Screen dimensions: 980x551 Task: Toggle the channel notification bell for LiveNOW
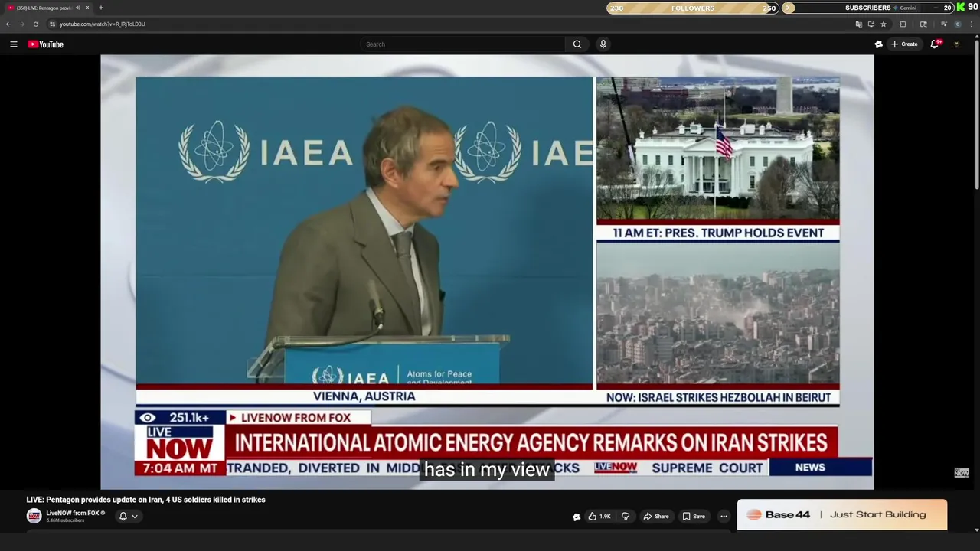[122, 517]
